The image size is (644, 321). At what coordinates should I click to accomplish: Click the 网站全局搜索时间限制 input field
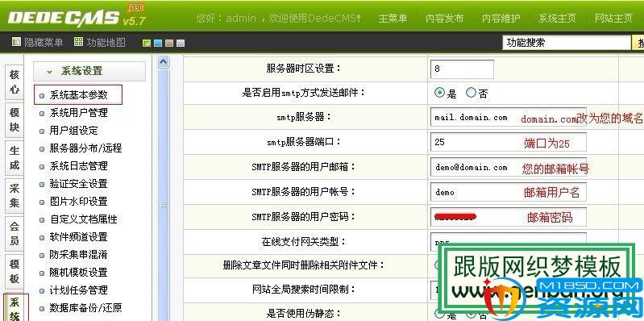click(x=434, y=290)
